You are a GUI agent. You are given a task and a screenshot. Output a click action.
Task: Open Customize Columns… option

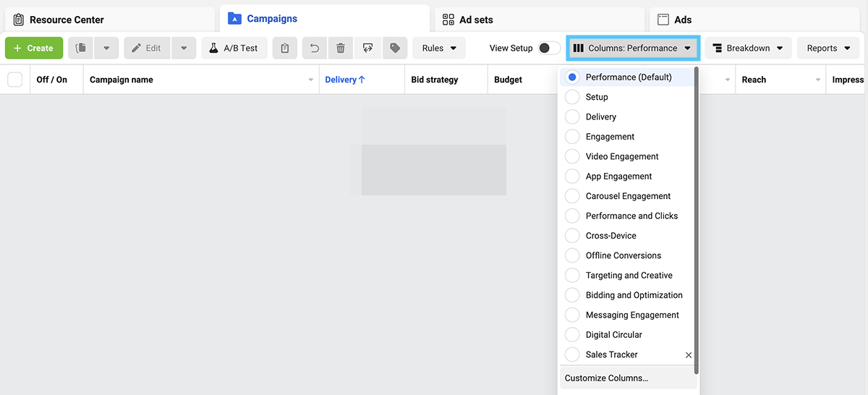pyautogui.click(x=629, y=378)
